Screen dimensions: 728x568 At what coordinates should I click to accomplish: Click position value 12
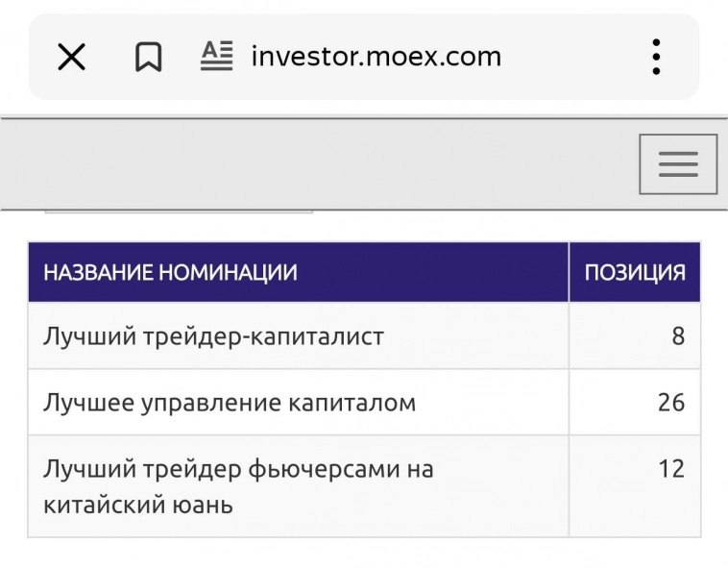coord(671,469)
